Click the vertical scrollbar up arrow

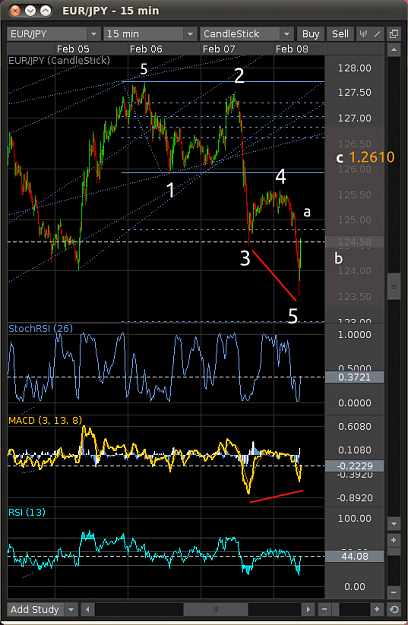coord(394,50)
